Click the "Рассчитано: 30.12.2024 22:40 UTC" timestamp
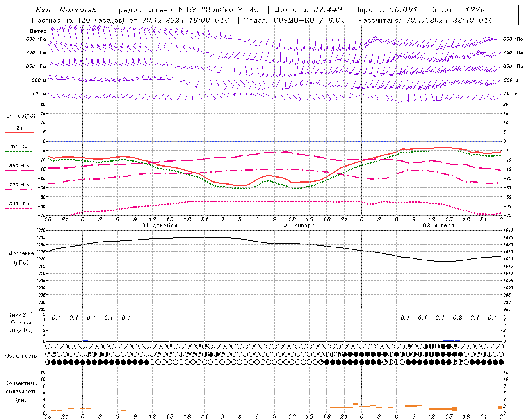The width and height of the screenshot is (525, 420). tap(426, 20)
